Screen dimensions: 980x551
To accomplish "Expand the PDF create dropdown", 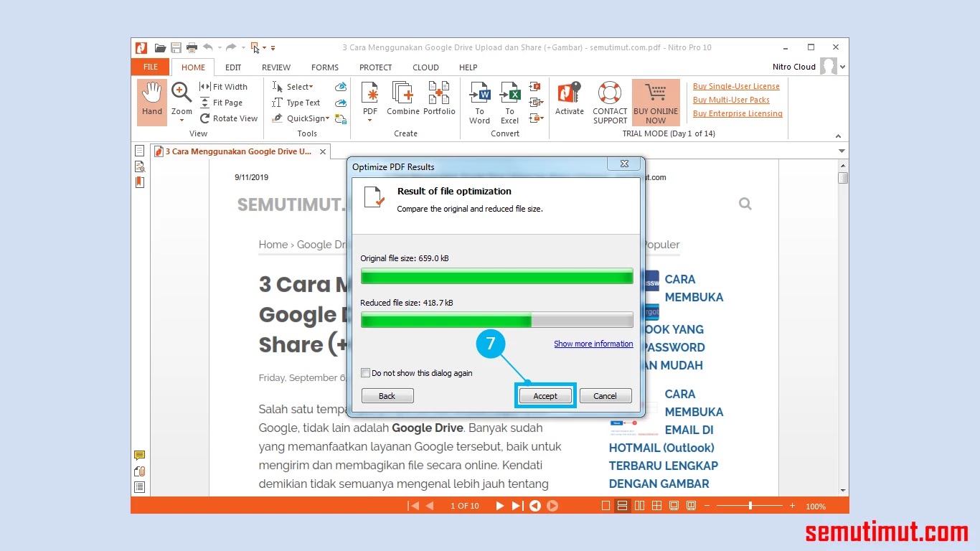I will coord(370,121).
